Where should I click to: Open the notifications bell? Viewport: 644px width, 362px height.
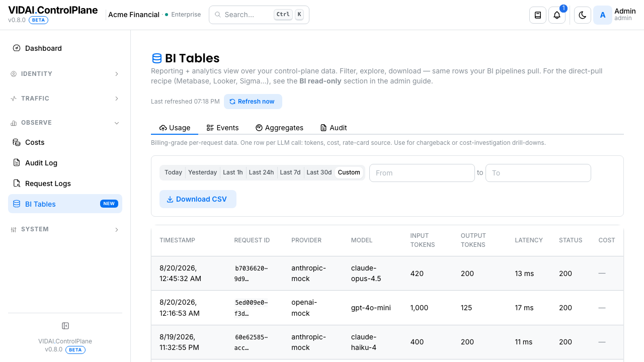pos(557,15)
